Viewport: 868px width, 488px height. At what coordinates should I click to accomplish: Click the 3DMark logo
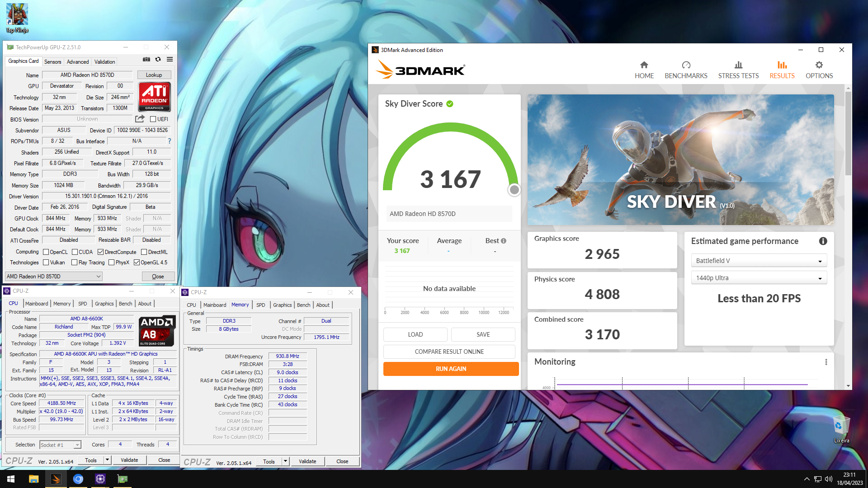[x=420, y=70]
